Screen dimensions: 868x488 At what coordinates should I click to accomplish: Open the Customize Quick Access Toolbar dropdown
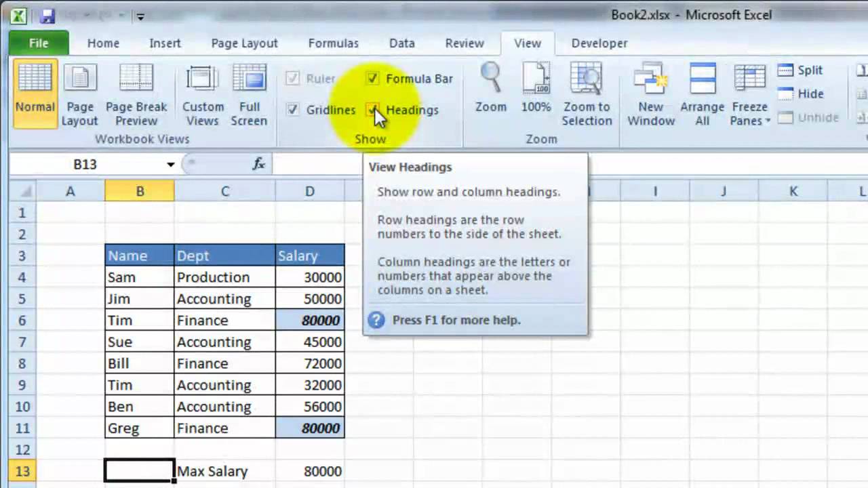tap(140, 16)
